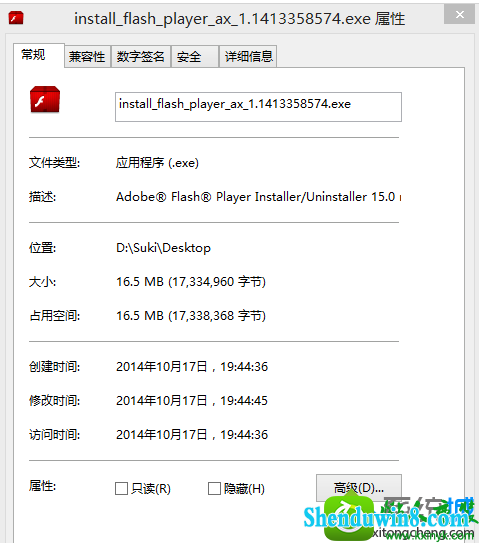Image resolution: width=479 pixels, height=543 pixels.
Task: Enable the 只读(R) checkbox
Action: [122, 489]
